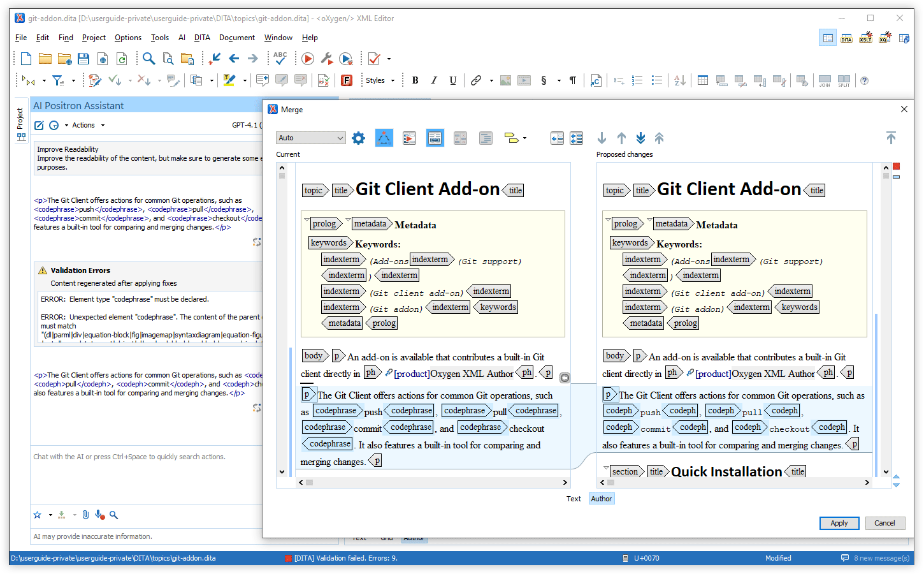Click the Apply button
The image size is (924, 574).
(x=839, y=523)
